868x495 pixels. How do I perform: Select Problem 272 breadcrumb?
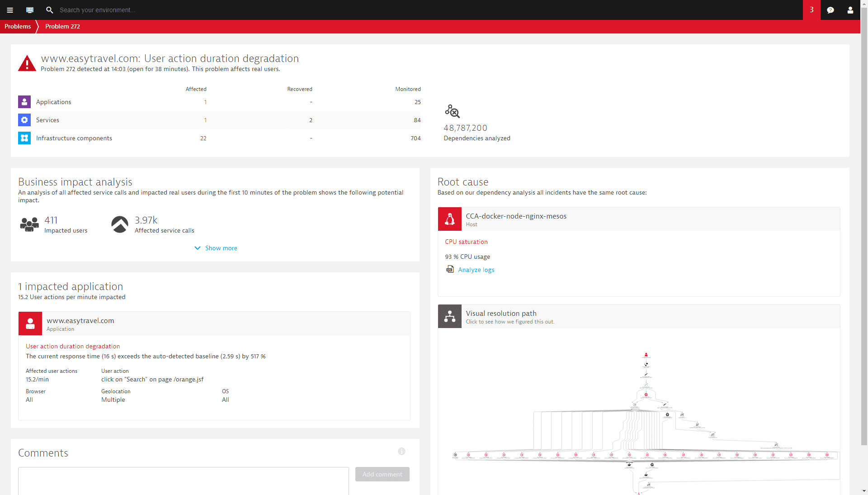(62, 26)
